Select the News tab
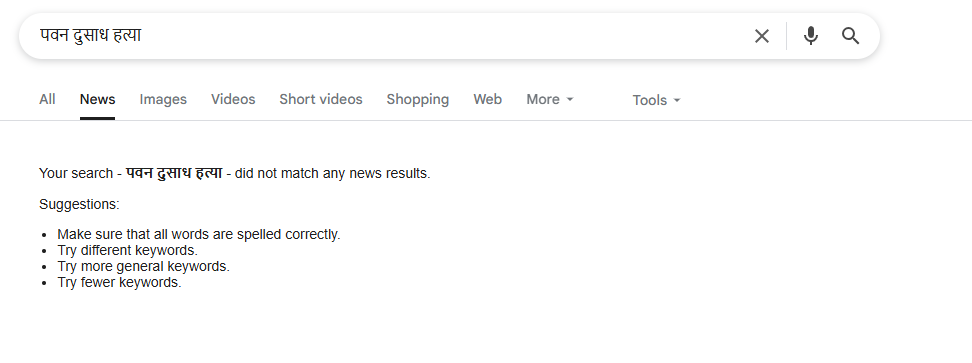 97,100
